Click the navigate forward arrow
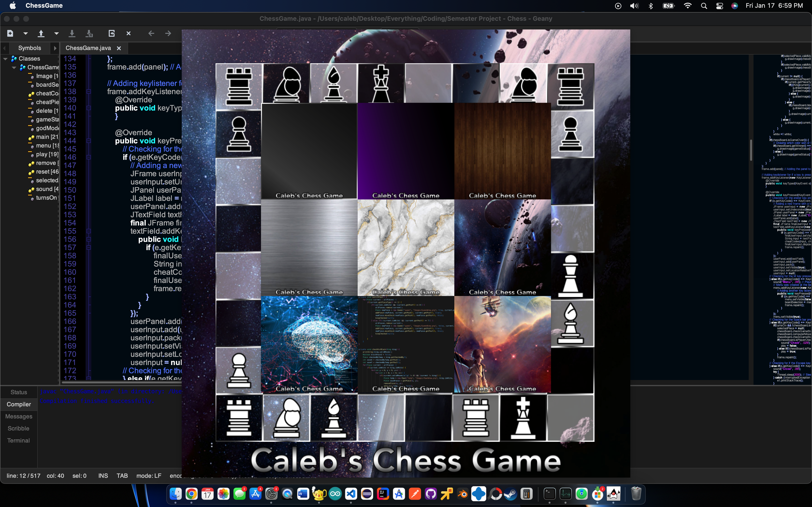The height and width of the screenshot is (507, 812). [168, 33]
